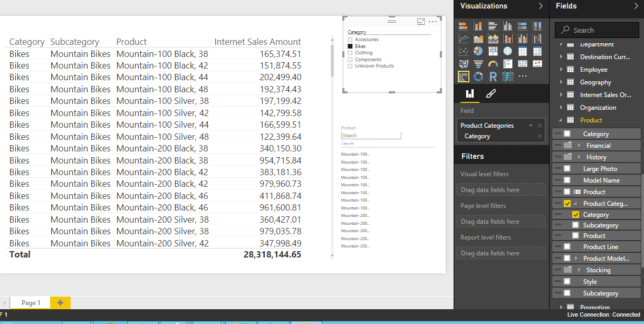
Task: Choose the Matrix visualization icon
Action: click(x=537, y=51)
